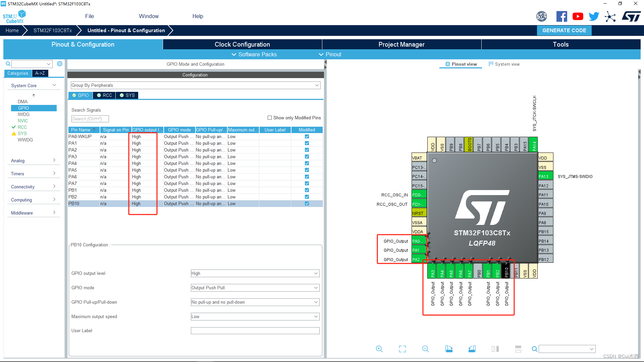This screenshot has width=644, height=362.
Task: Rotate the chip counterclockwise
Action: tap(472, 349)
